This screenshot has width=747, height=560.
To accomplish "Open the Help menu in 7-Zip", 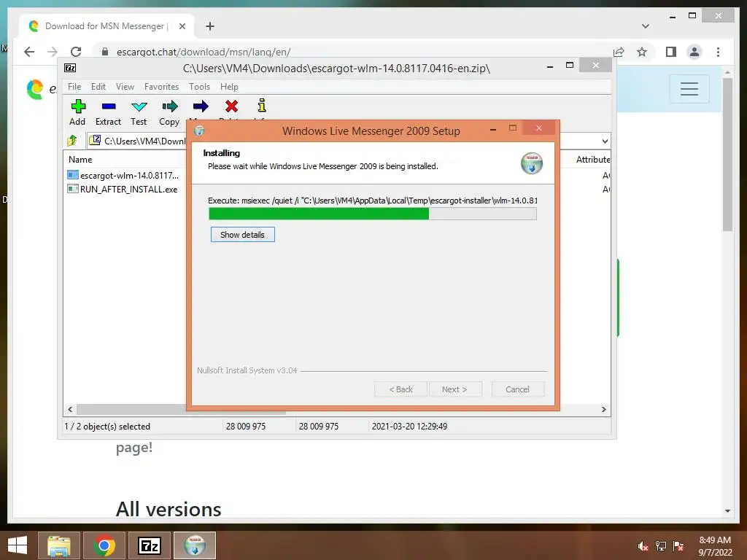I will [229, 87].
